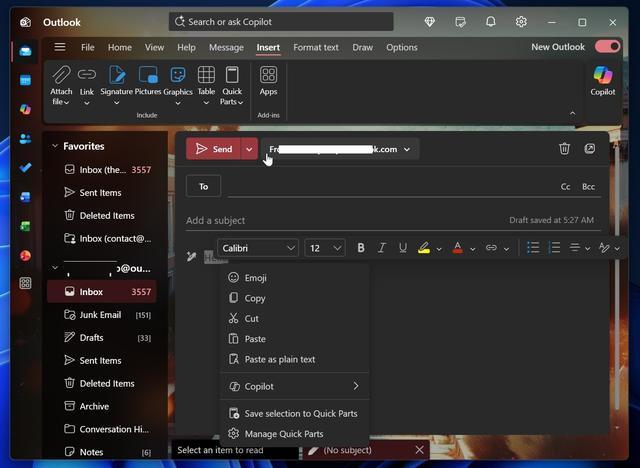Choose Paste as plain text
The image size is (640, 468).
pyautogui.click(x=294, y=359)
